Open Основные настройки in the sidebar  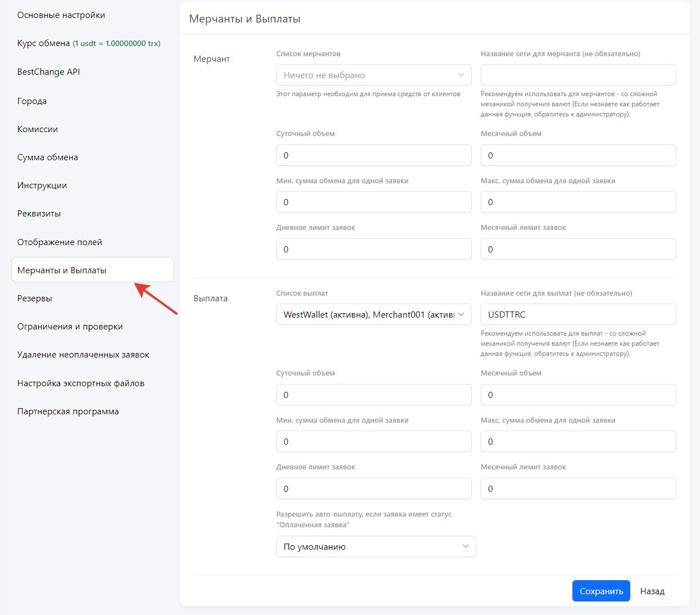[x=61, y=15]
